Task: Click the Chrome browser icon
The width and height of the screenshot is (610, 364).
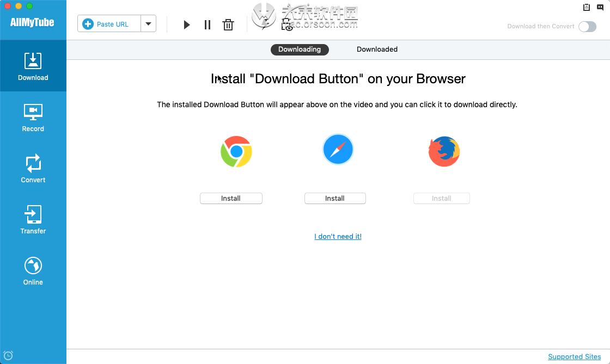Action: (236, 151)
